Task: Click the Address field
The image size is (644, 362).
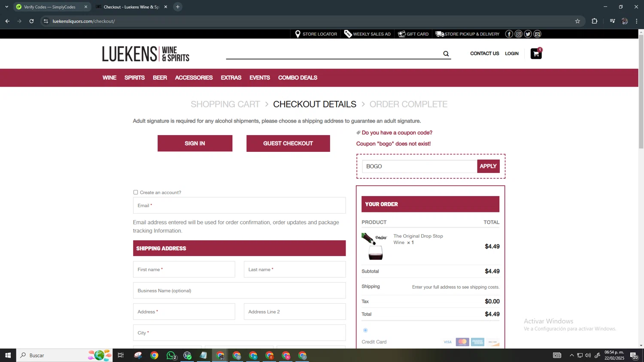Action: [x=184, y=312]
